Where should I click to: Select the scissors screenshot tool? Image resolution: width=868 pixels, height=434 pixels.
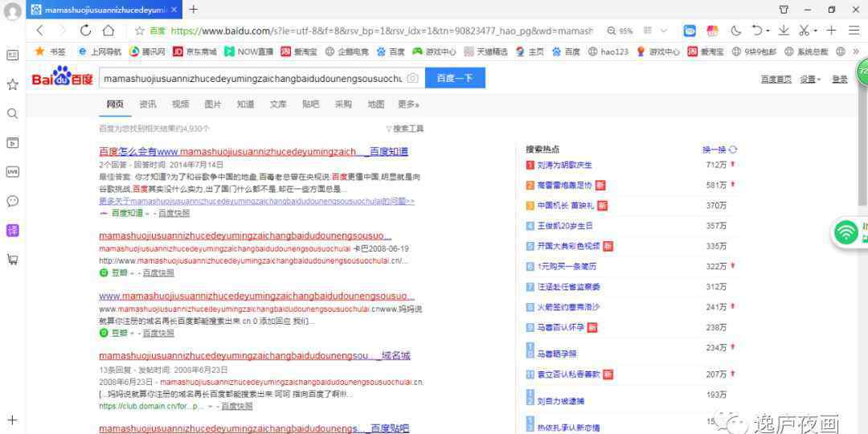[x=805, y=31]
